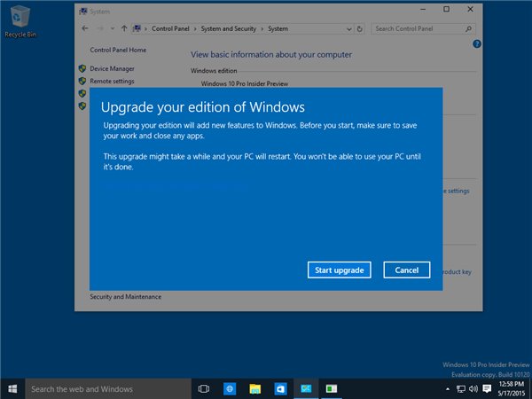Open the Action Center notifications icon

[x=487, y=388]
